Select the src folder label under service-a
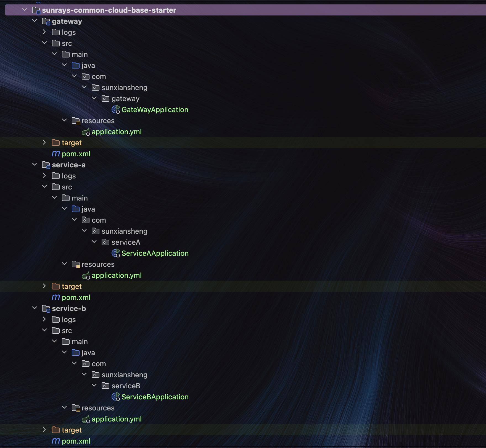 coord(67,187)
